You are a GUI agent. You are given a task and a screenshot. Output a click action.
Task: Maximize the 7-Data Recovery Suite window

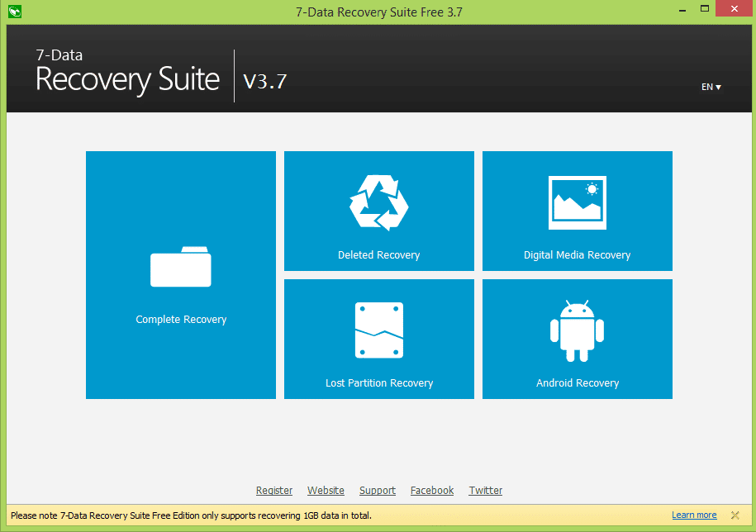[x=705, y=8]
